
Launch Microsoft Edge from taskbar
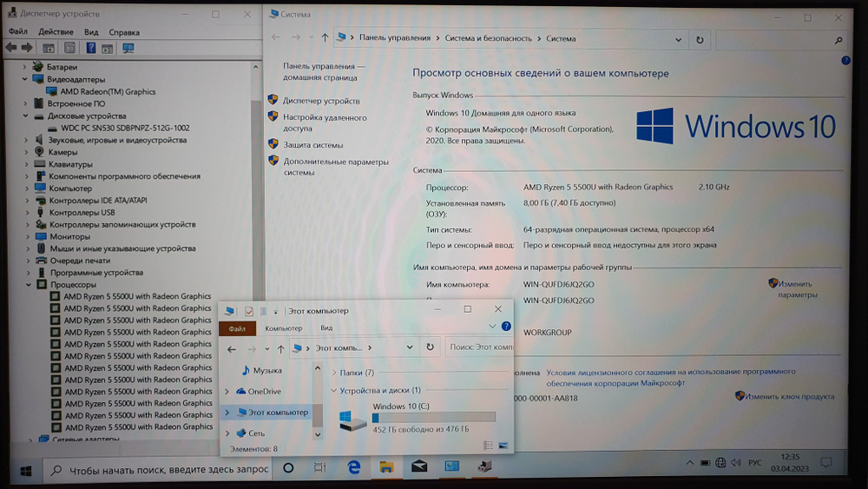(x=354, y=467)
